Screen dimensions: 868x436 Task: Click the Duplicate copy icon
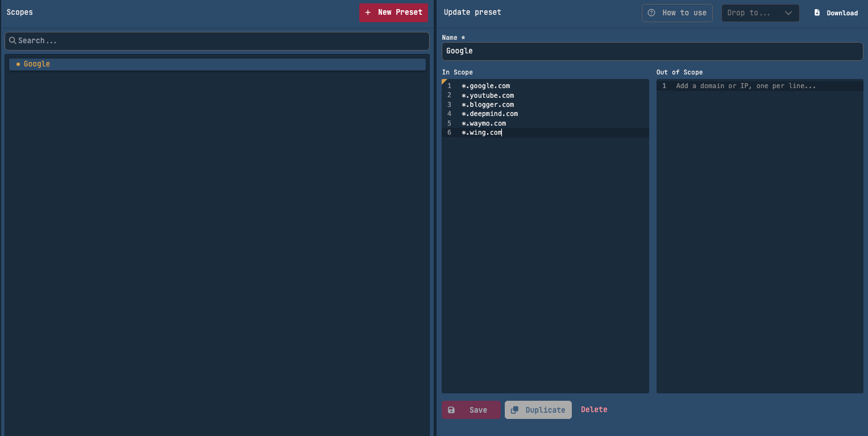pos(514,410)
